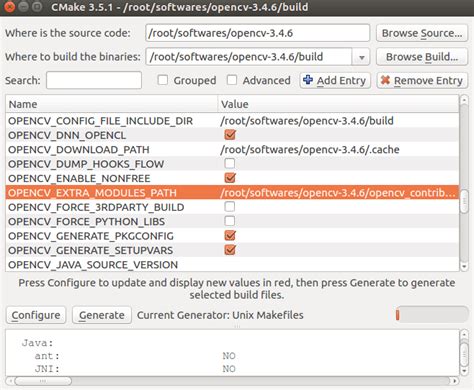The width and height of the screenshot is (474, 390).
Task: Select the OPENCV_CONFIG_FILE_INCLUDE_DIR entry
Action: coord(100,121)
